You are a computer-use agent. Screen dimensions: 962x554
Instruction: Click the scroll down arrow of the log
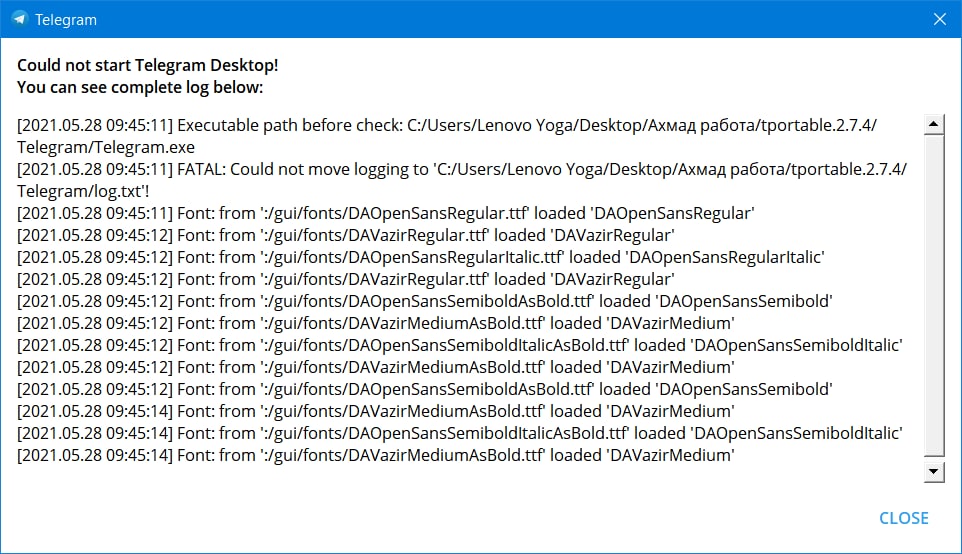click(x=935, y=471)
